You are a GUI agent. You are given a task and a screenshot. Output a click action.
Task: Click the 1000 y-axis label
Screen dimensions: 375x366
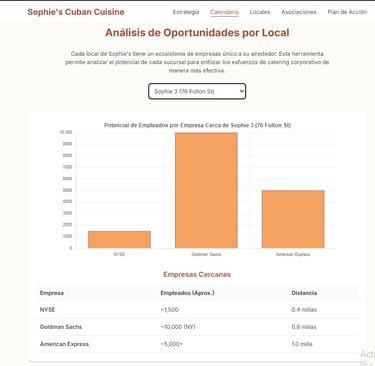[x=67, y=236]
